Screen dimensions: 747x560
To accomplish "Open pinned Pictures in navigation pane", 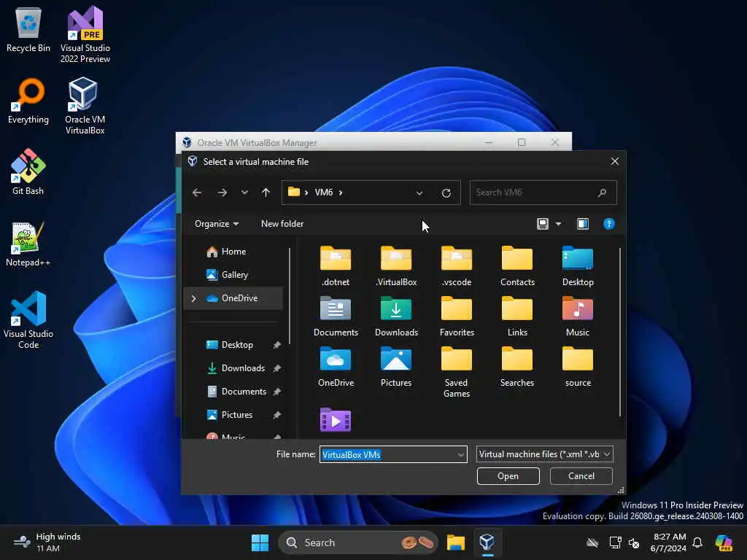I will [237, 415].
